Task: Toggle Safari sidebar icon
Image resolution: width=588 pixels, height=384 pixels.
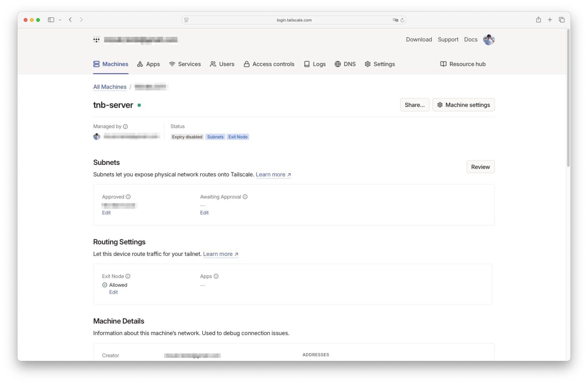Action: (51, 20)
